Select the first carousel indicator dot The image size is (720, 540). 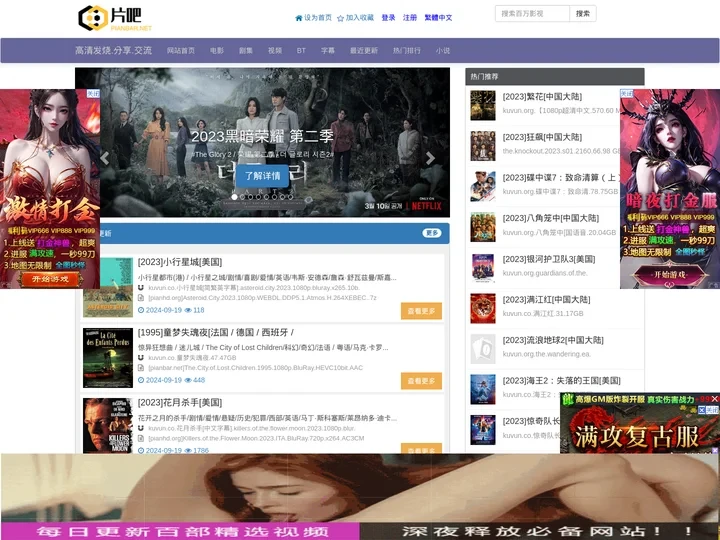point(234,197)
